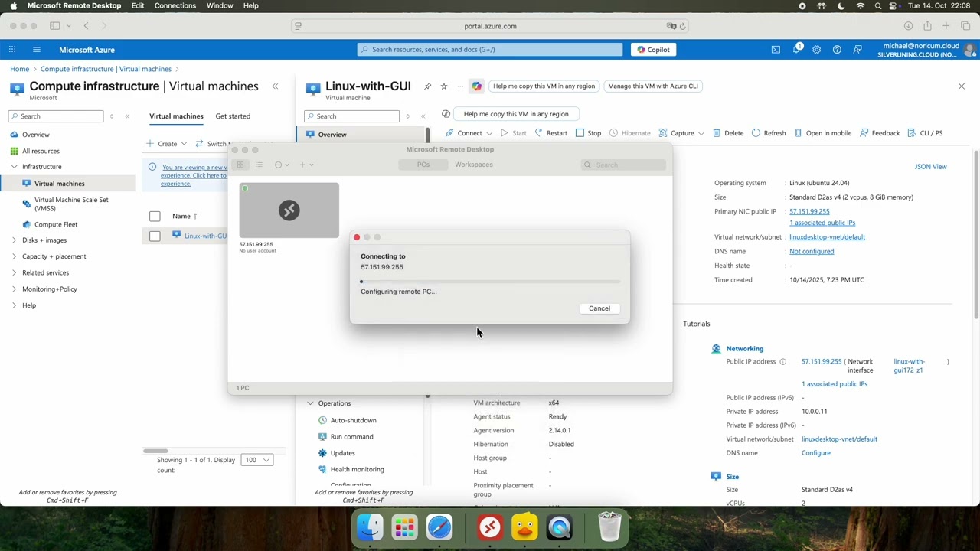The width and height of the screenshot is (980, 551).
Task: Change display count dropdown showing 100
Action: coord(256,460)
